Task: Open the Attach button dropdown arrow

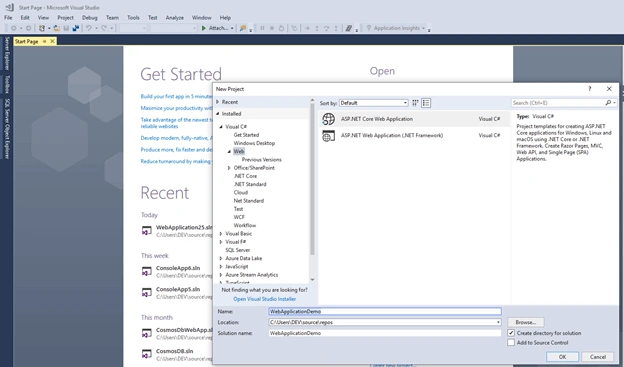Action: [232, 28]
